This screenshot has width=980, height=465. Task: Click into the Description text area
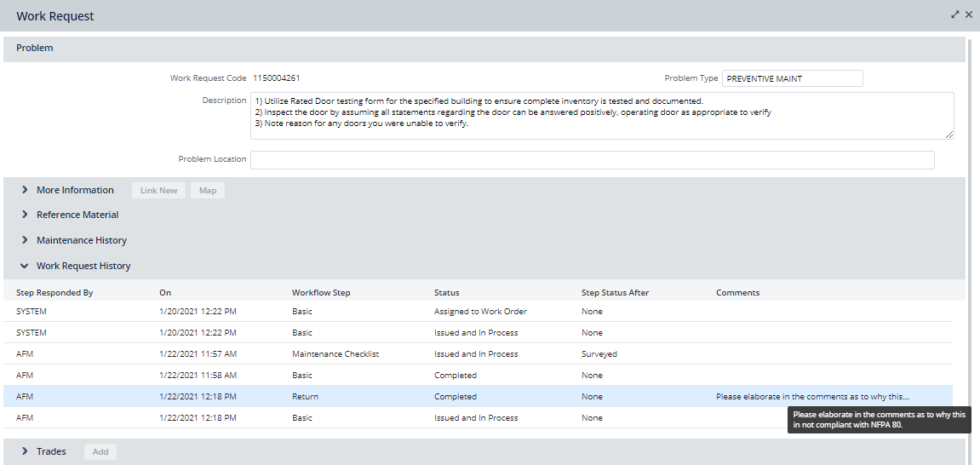(x=602, y=116)
